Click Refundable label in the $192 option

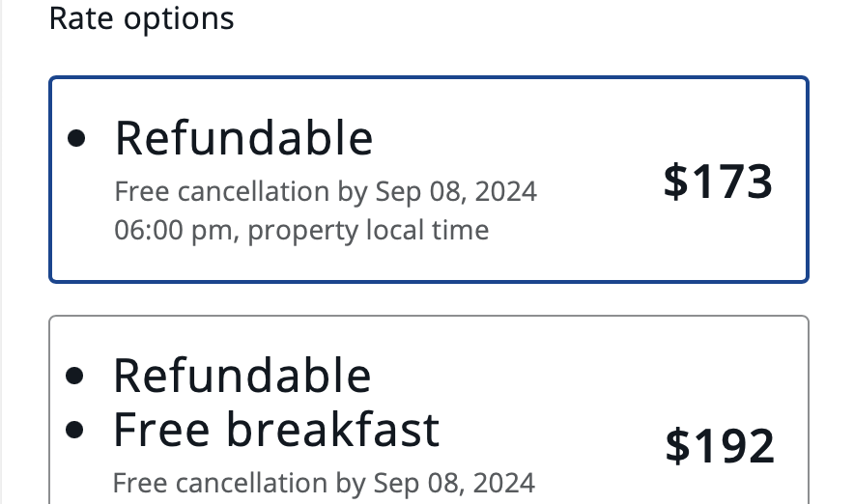tap(242, 376)
